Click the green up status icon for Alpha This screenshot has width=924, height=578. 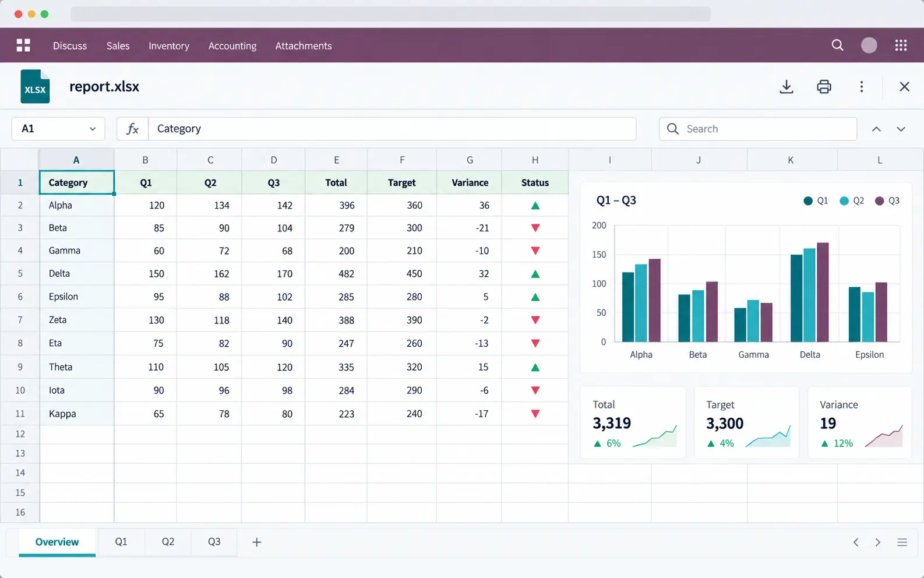click(x=535, y=205)
